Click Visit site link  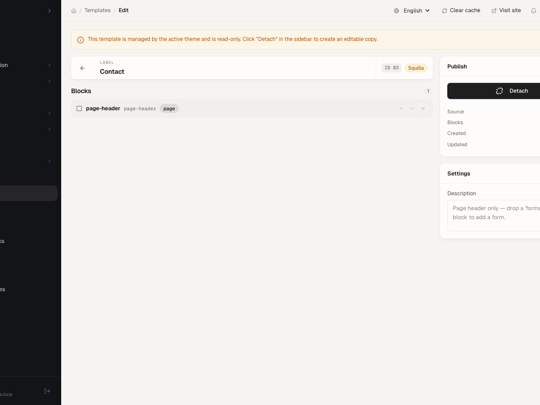(x=506, y=10)
